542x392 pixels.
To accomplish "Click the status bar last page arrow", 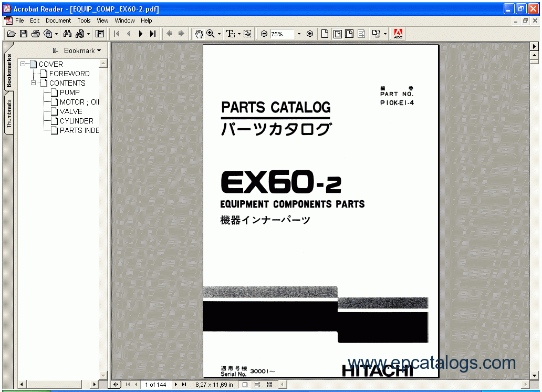I will [x=184, y=385].
